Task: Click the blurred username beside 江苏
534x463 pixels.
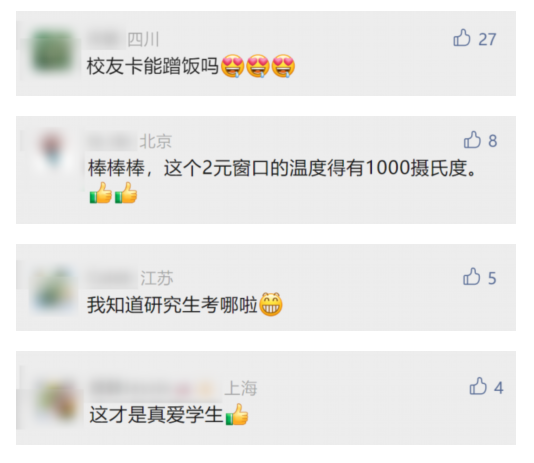Action: point(112,278)
